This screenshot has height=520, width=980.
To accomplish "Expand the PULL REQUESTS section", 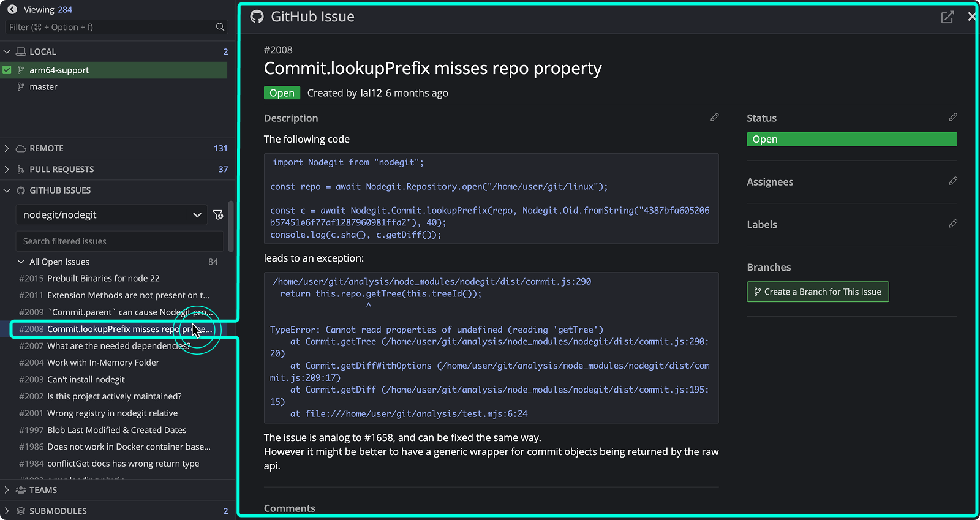I will (7, 169).
